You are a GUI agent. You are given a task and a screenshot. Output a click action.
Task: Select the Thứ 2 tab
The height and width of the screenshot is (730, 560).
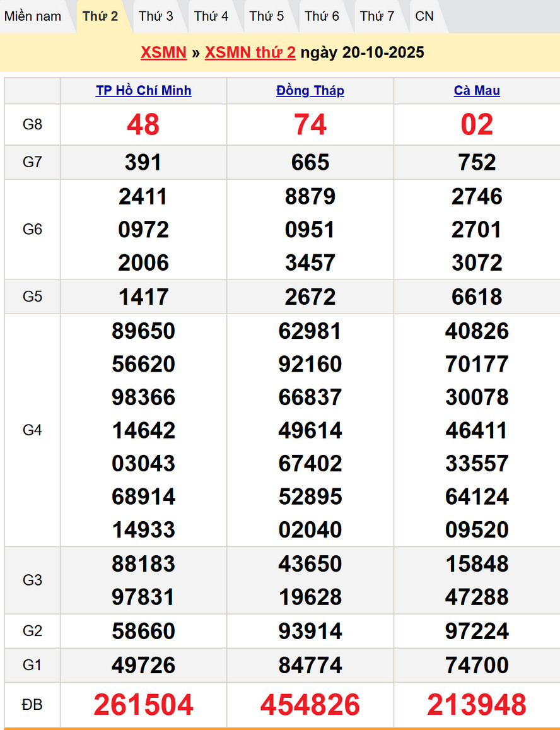click(x=100, y=16)
